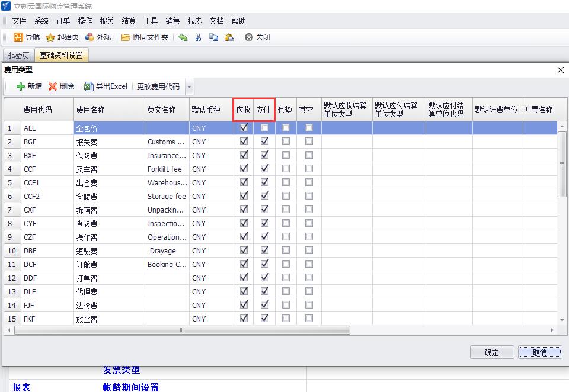569x392 pixels.
Task: Open the 外观 appearance settings icon
Action: [89, 37]
